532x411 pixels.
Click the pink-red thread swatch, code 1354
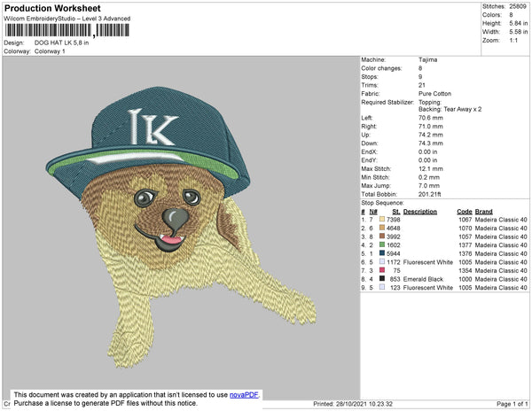click(x=381, y=271)
